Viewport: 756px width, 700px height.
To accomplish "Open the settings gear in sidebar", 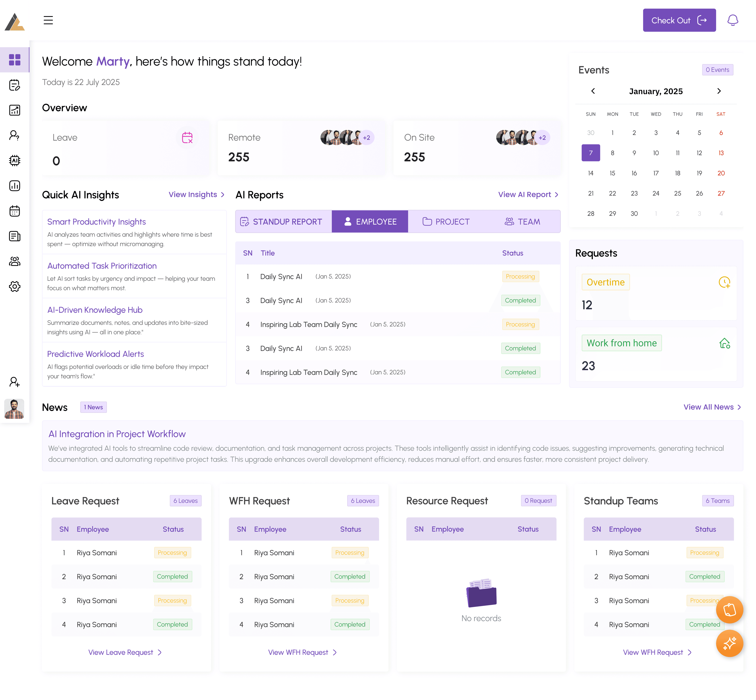I will click(x=14, y=286).
